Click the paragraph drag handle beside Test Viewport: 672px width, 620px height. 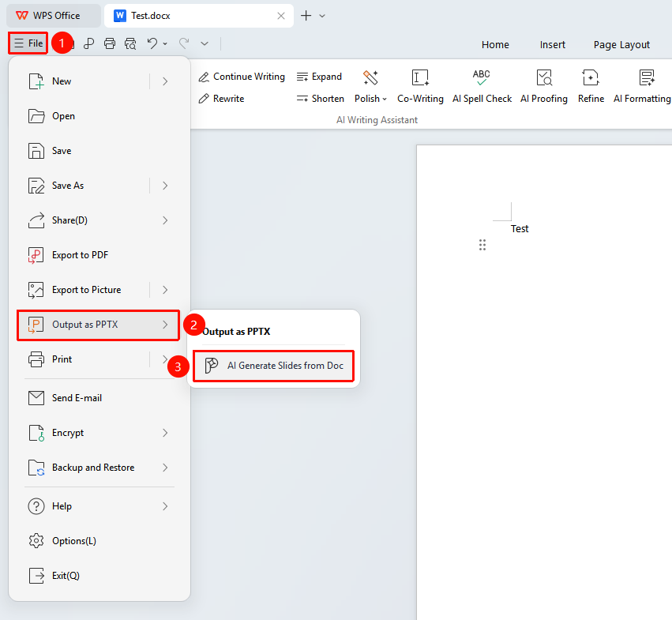482,245
